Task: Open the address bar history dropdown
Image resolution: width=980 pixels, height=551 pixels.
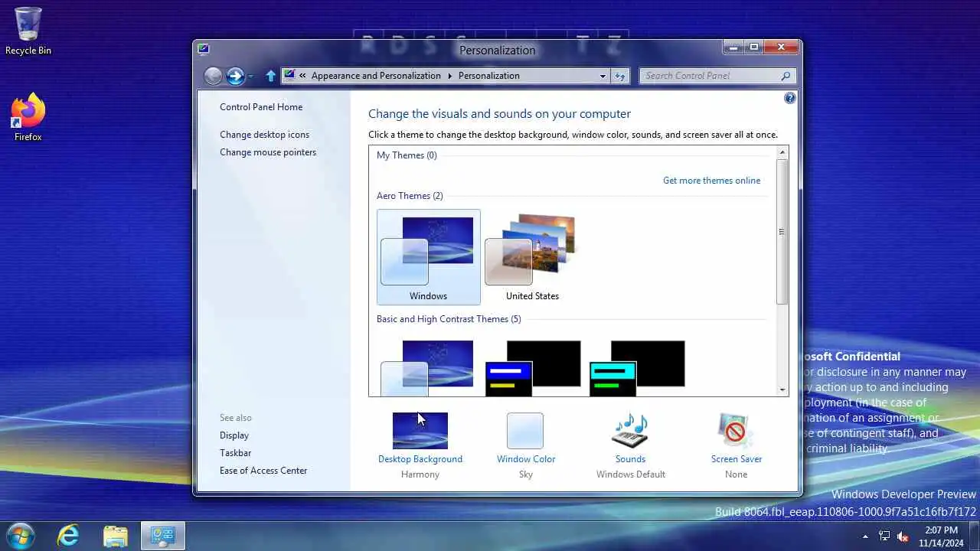Action: [603, 76]
